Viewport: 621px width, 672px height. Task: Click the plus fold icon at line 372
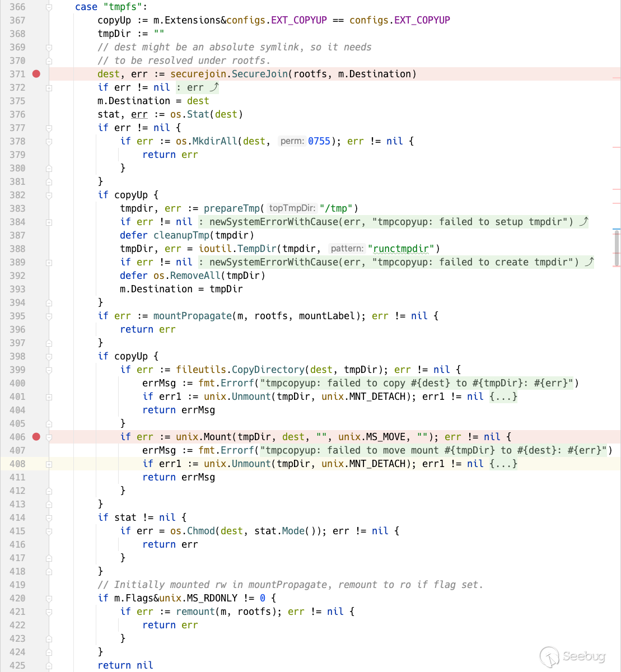pyautogui.click(x=49, y=88)
